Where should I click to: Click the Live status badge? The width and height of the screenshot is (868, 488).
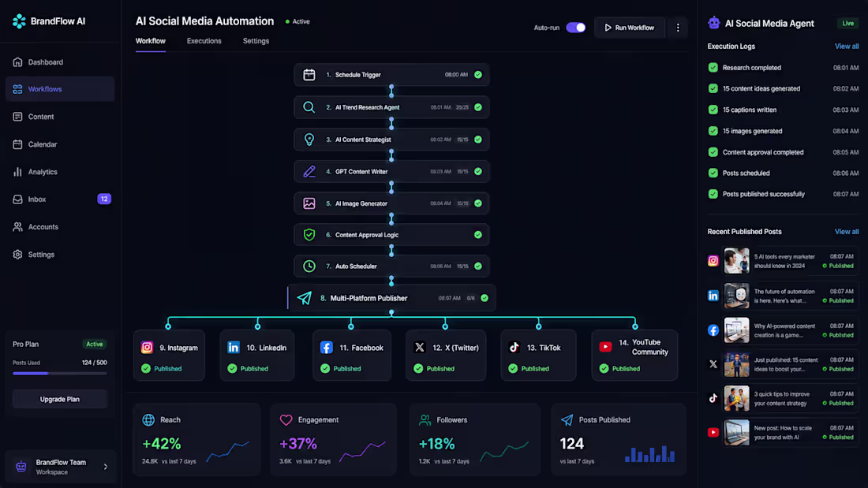tap(848, 23)
